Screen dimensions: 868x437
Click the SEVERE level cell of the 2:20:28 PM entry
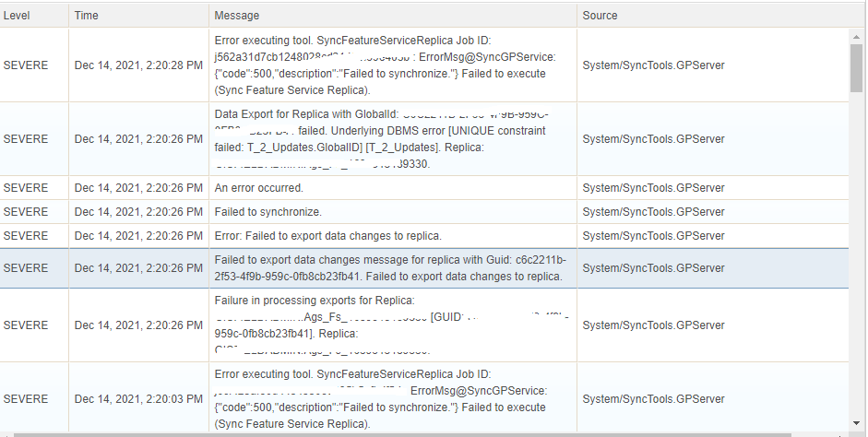pos(26,65)
